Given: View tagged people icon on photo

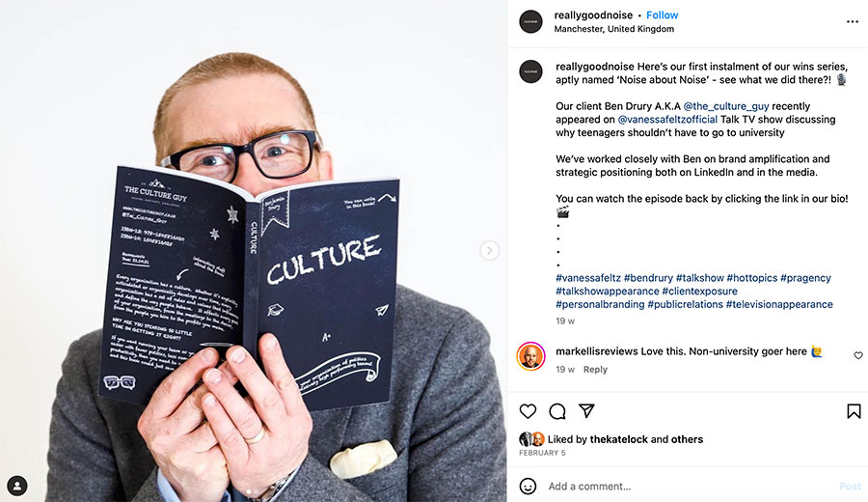Looking at the screenshot, I should (17, 486).
